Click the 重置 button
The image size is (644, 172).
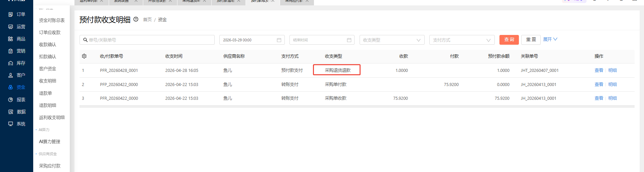[x=531, y=40]
